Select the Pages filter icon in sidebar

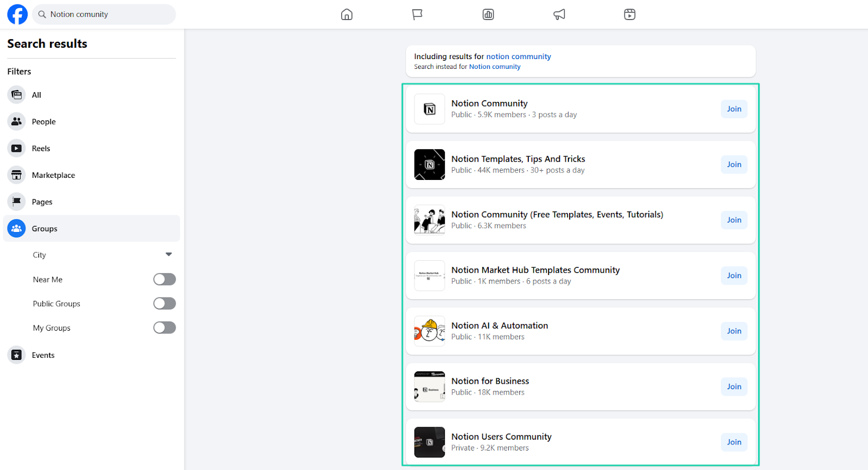click(x=17, y=202)
